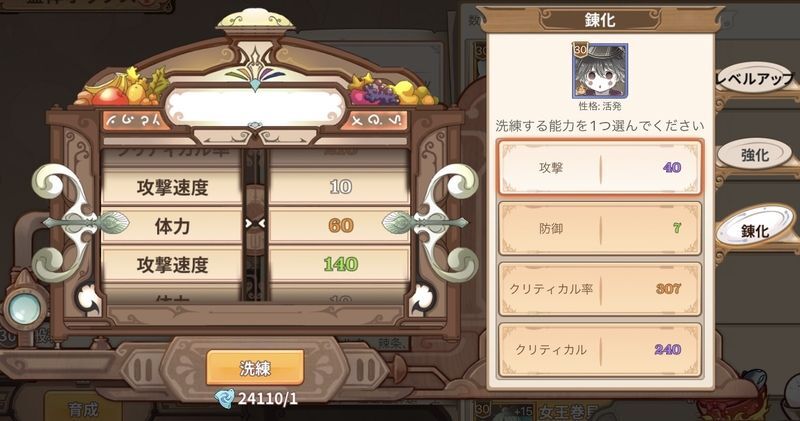Tap the blue gem currency icon
The image size is (800, 421).
(x=224, y=398)
